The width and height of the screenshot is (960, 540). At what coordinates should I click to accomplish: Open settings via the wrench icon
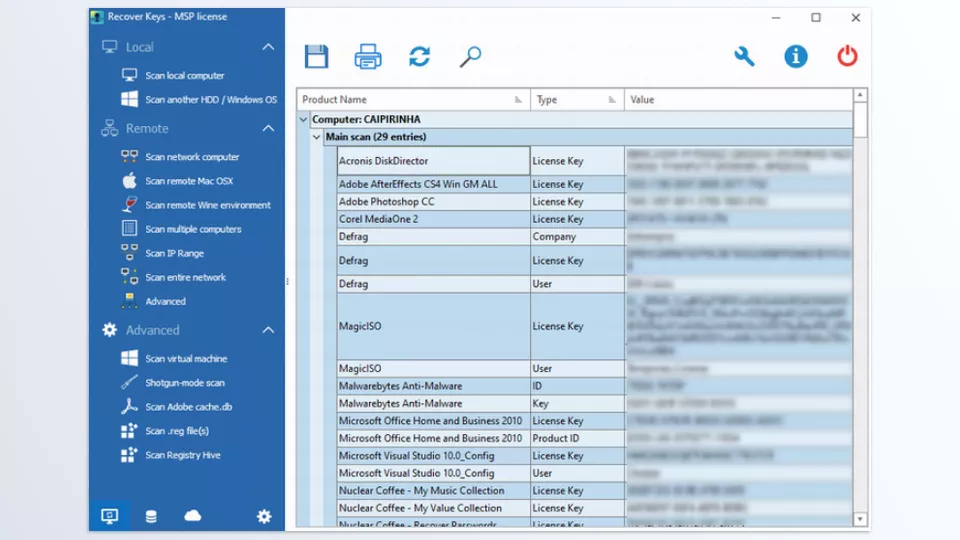(744, 56)
